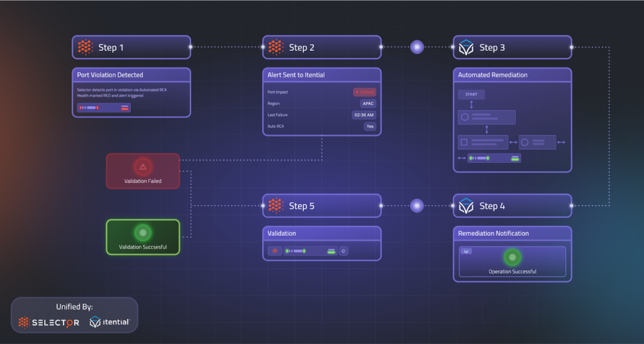Click the Itential icon in Step 3
This screenshot has height=344, width=644.
pyautogui.click(x=466, y=47)
